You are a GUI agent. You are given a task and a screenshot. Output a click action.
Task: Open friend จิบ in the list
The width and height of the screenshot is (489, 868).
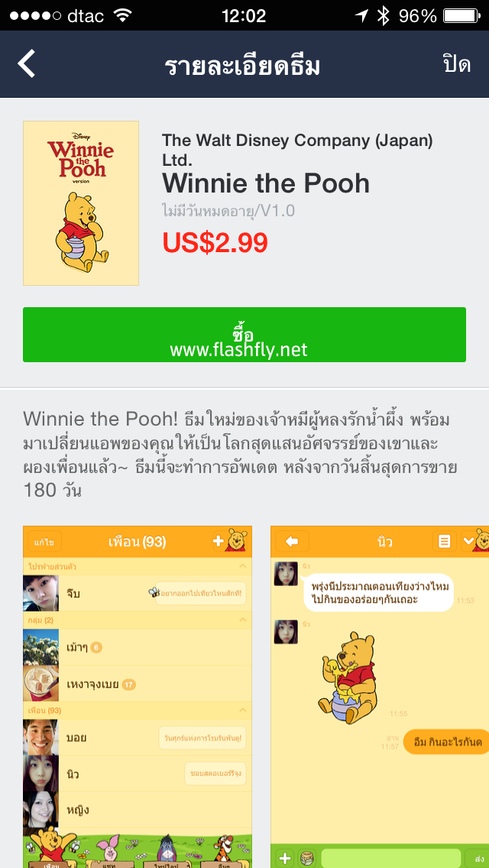click(138, 594)
